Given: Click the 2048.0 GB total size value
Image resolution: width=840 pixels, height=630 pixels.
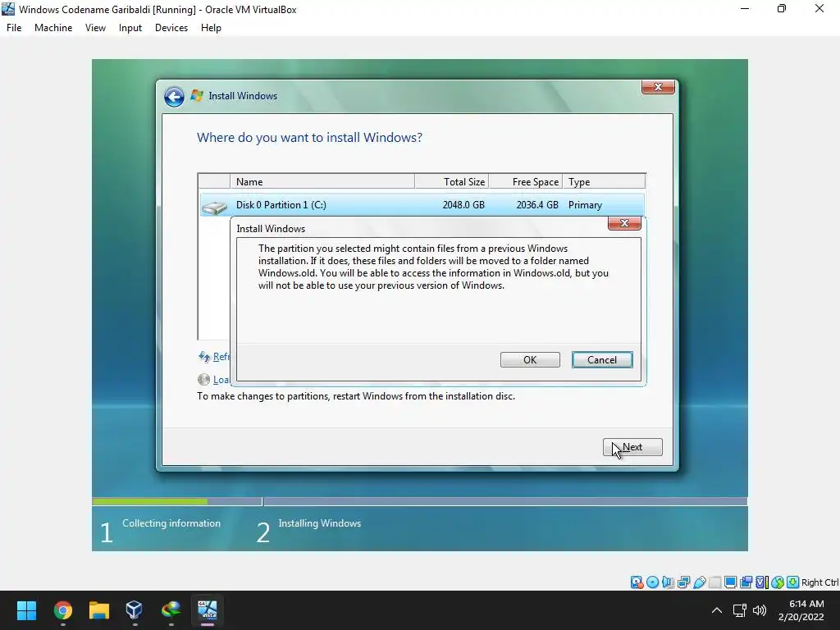Looking at the screenshot, I should click(x=463, y=205).
